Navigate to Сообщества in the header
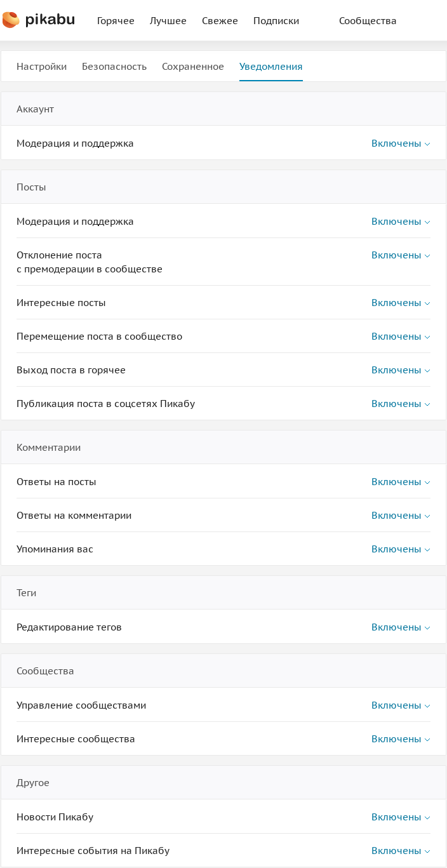447x868 pixels. click(368, 21)
